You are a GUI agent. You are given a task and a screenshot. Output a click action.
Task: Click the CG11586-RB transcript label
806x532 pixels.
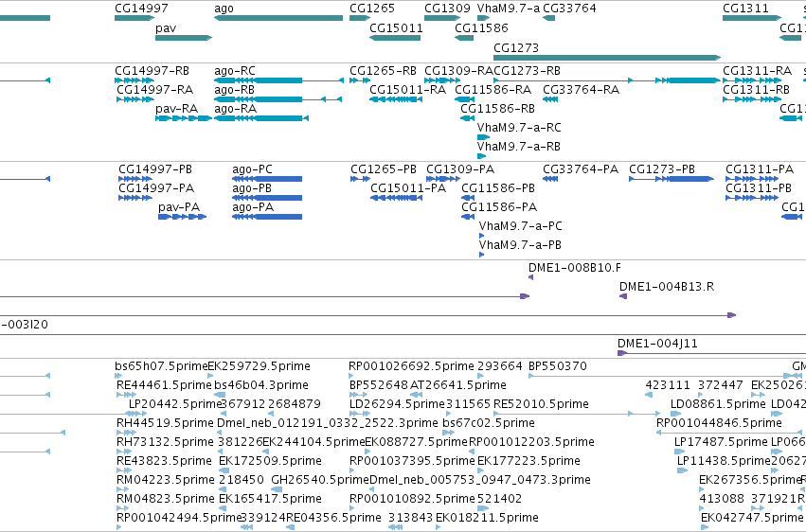click(497, 108)
